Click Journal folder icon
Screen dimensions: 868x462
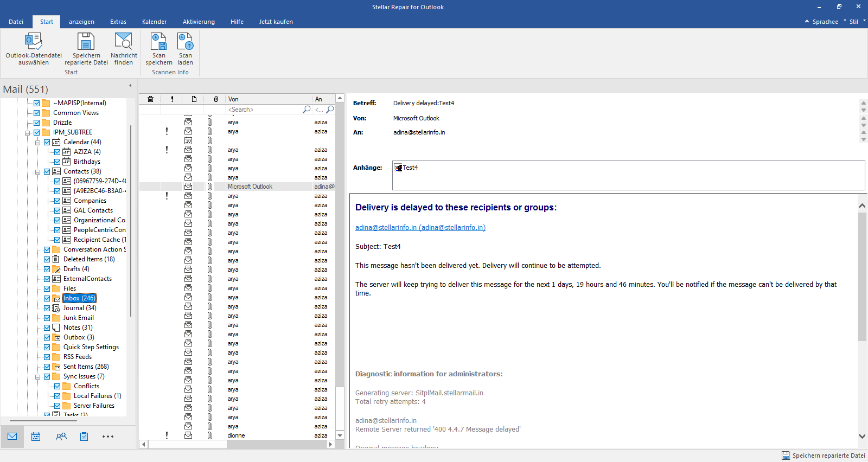[56, 308]
